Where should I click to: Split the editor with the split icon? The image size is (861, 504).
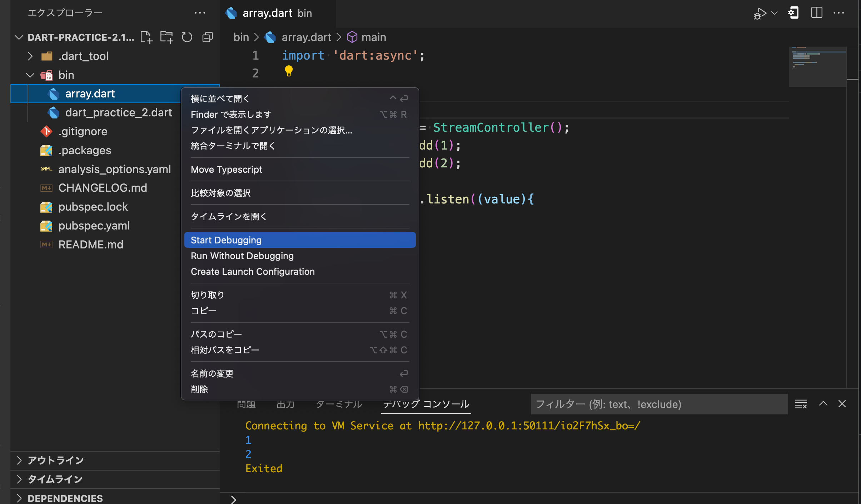click(817, 13)
